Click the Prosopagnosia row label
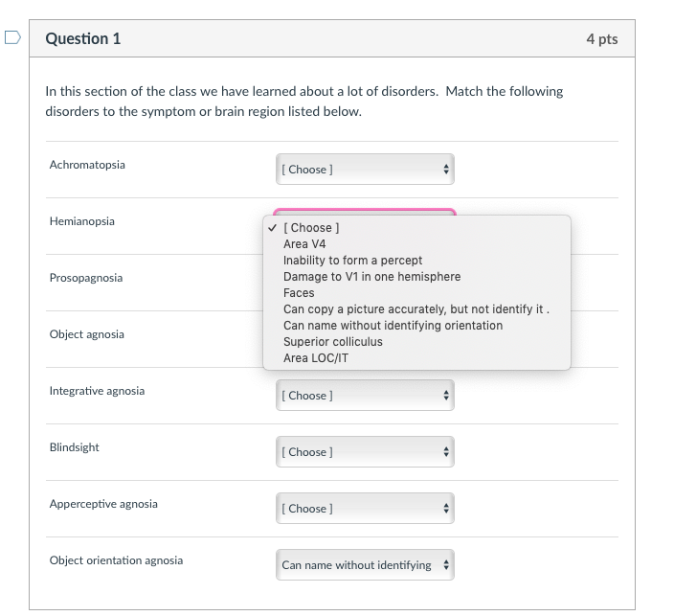The image size is (674, 616). (x=86, y=278)
